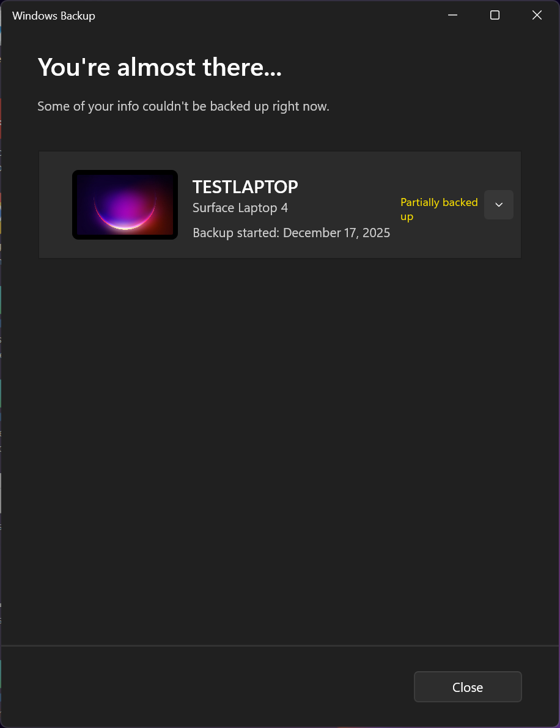Screen dimensions: 560x728
Task: Click the You're almost there heading
Action: pos(160,67)
